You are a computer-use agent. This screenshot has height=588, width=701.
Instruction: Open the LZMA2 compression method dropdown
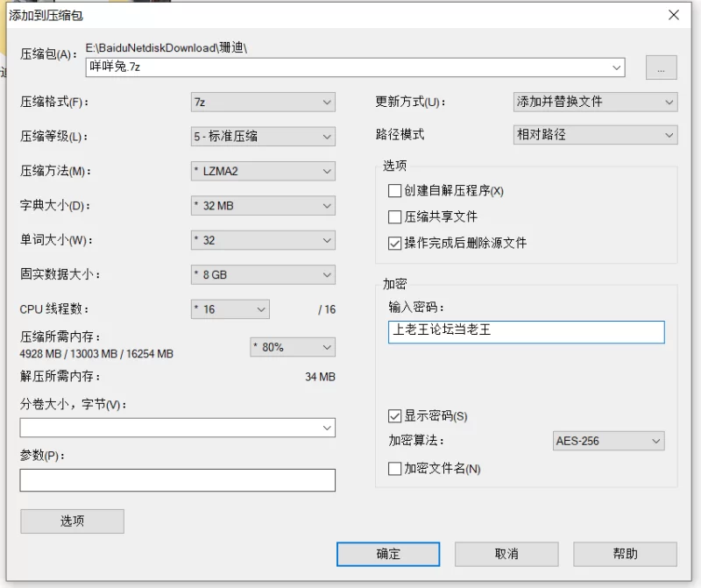(263, 171)
